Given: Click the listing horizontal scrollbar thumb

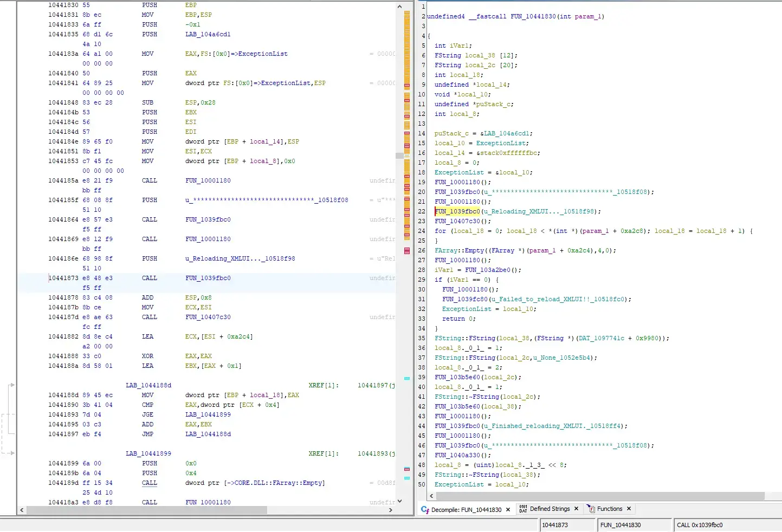Looking at the screenshot, I should click(146, 510).
